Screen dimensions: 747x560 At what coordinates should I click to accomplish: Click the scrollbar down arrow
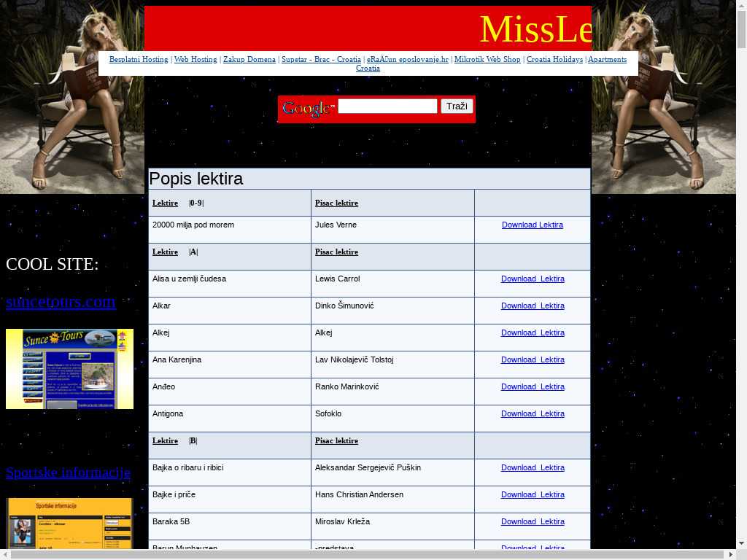[741, 543]
